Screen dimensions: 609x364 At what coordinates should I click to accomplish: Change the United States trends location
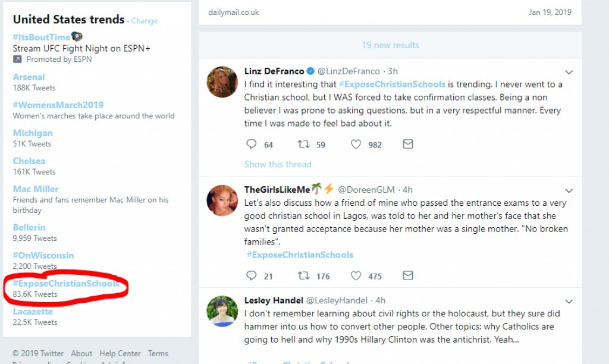145,20
